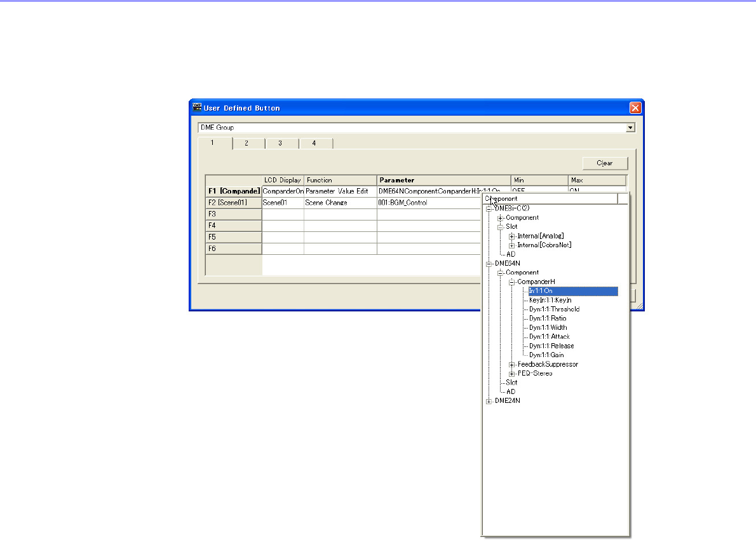Click the F5 row header
The image size is (756, 544).
[234, 237]
